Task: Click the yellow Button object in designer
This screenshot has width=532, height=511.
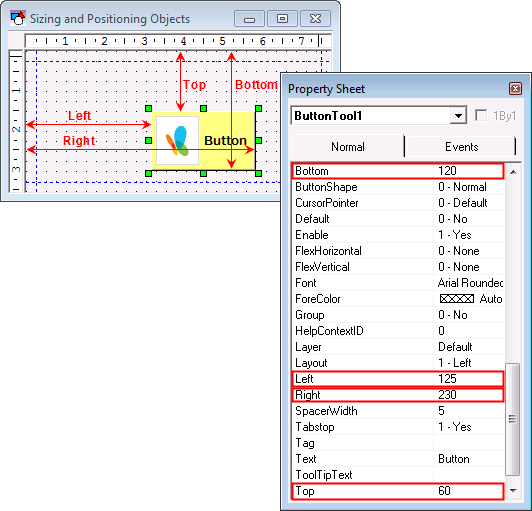Action: 204,141
